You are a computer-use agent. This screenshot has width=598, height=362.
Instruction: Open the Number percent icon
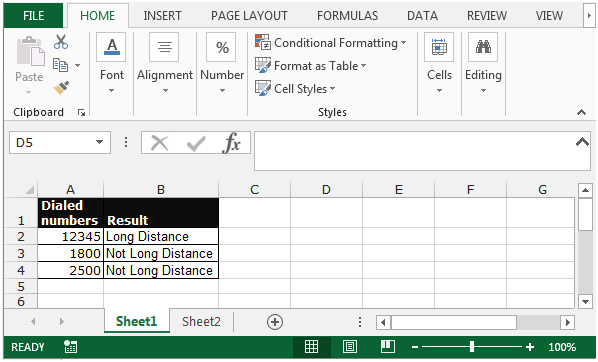coord(222,47)
